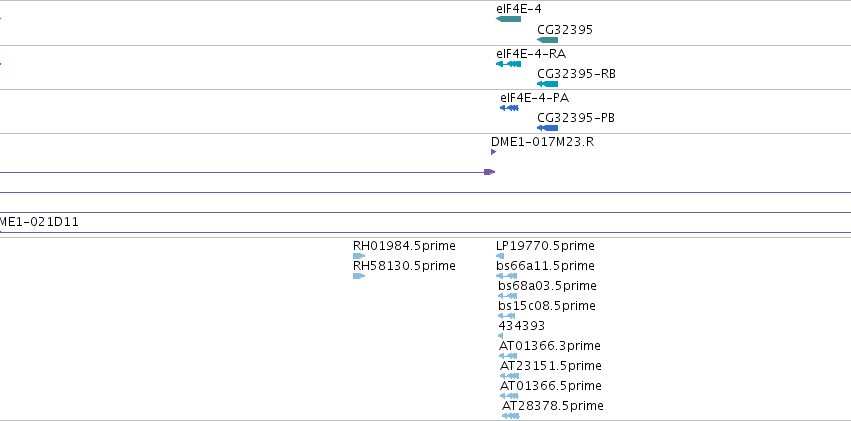851x421 pixels.
Task: Open the eIF4E-4-RA label link
Action: click(531, 54)
